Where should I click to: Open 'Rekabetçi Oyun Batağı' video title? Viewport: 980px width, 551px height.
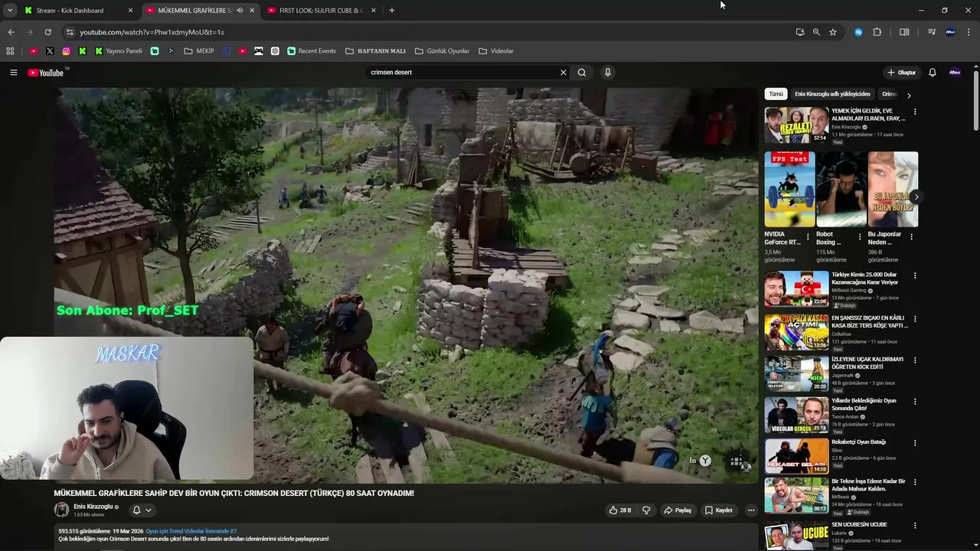[858, 442]
